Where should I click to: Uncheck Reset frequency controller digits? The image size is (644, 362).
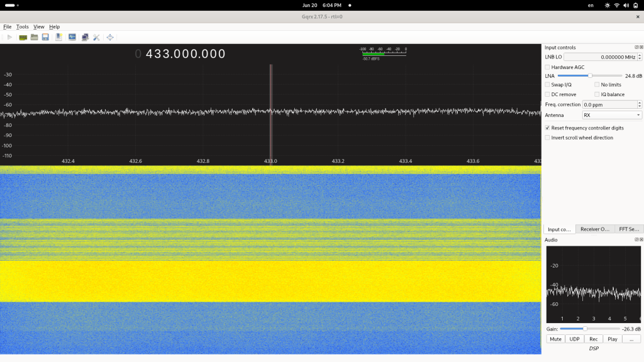pos(547,128)
